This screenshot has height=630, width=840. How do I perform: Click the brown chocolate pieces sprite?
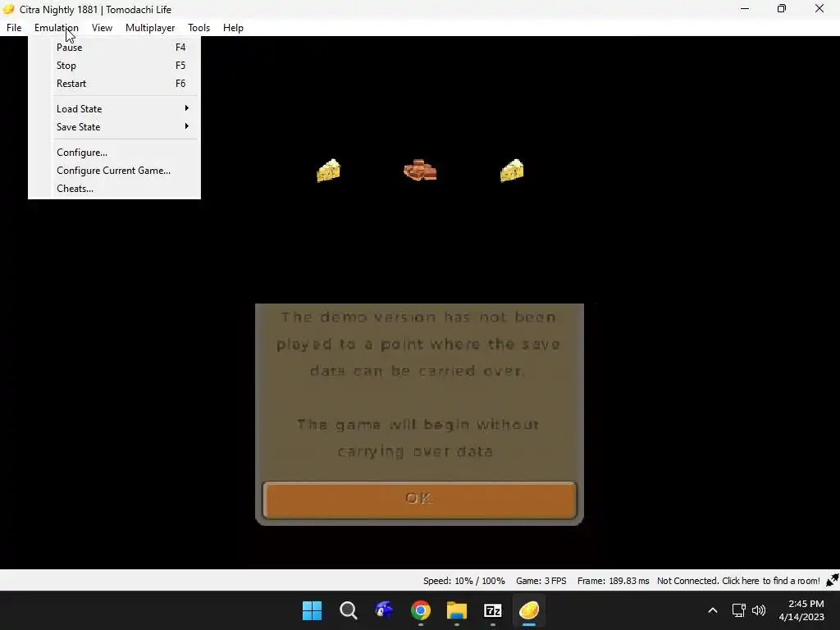420,171
